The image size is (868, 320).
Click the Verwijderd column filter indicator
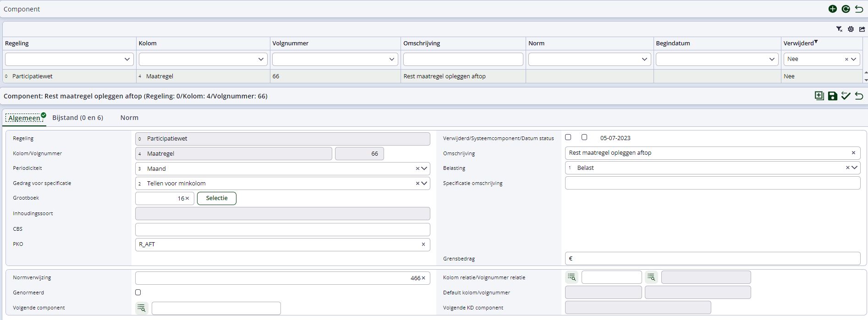(x=816, y=42)
